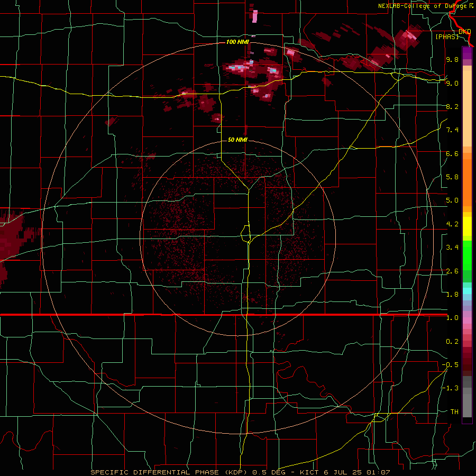Viewport: 476px width, 476px height.
Task: Click the 2.6 value on the color scale
Action: pos(452,271)
